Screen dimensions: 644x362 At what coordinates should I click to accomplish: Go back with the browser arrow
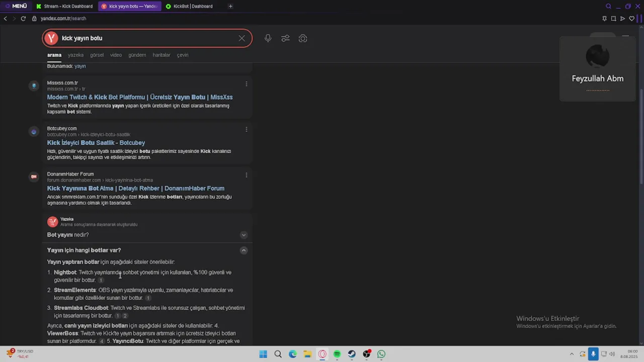coord(6,19)
